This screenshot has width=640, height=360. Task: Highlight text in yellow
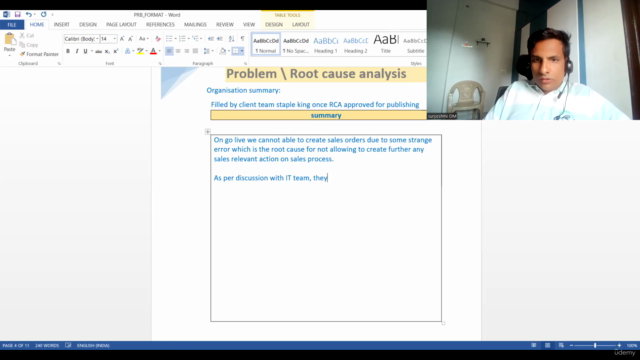point(140,51)
